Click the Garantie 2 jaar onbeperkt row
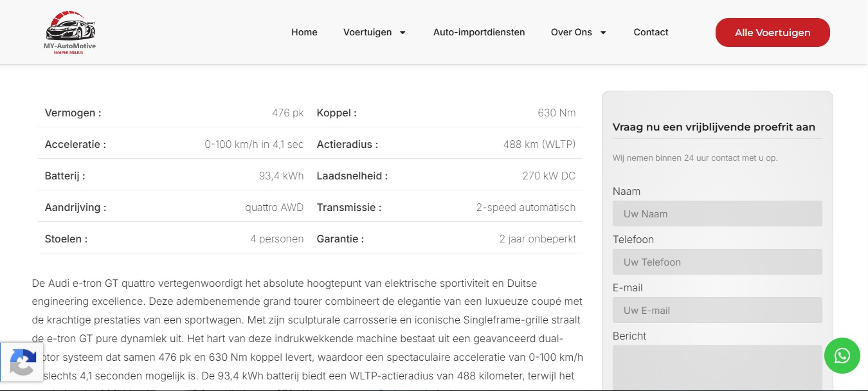Viewport: 868px width, 391px height. pyautogui.click(x=446, y=239)
